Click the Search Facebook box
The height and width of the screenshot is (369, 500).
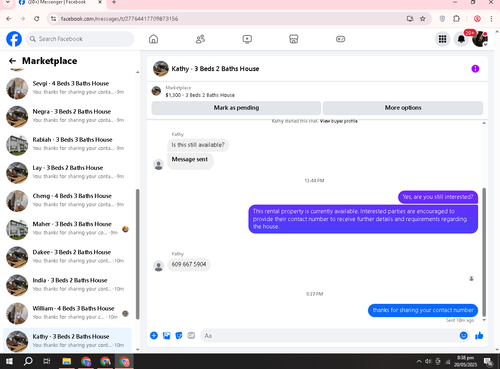click(x=80, y=39)
